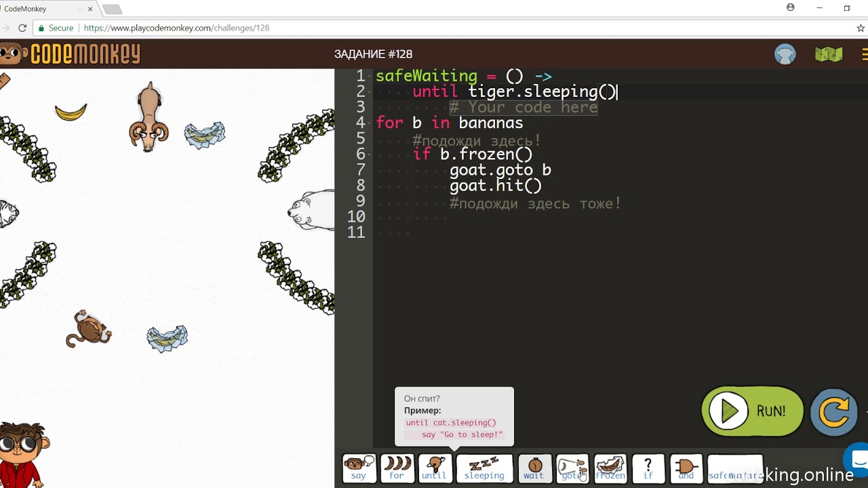Open the monkey profile avatar
Image resolution: width=868 pixels, height=488 pixels.
(x=785, y=54)
